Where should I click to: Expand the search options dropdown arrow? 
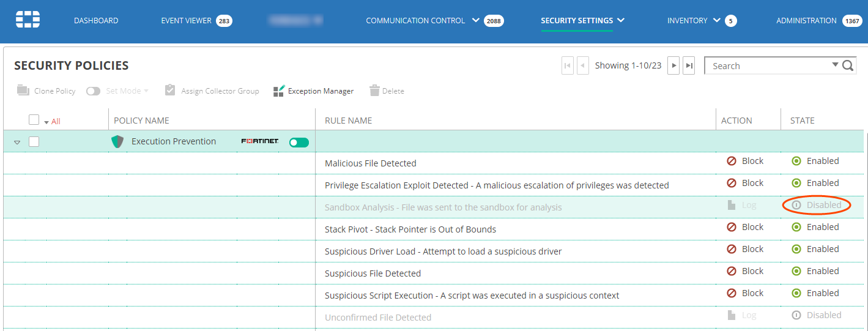(x=835, y=65)
